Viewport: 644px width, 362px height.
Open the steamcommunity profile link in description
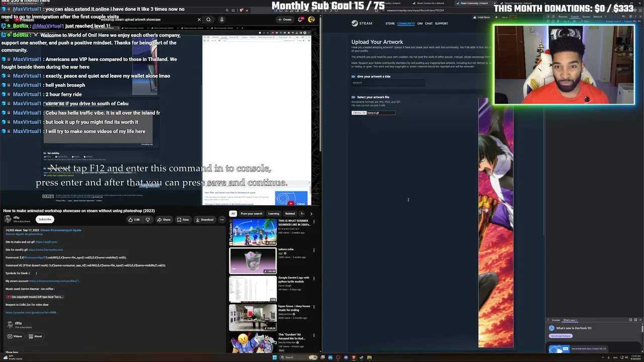coord(55,281)
